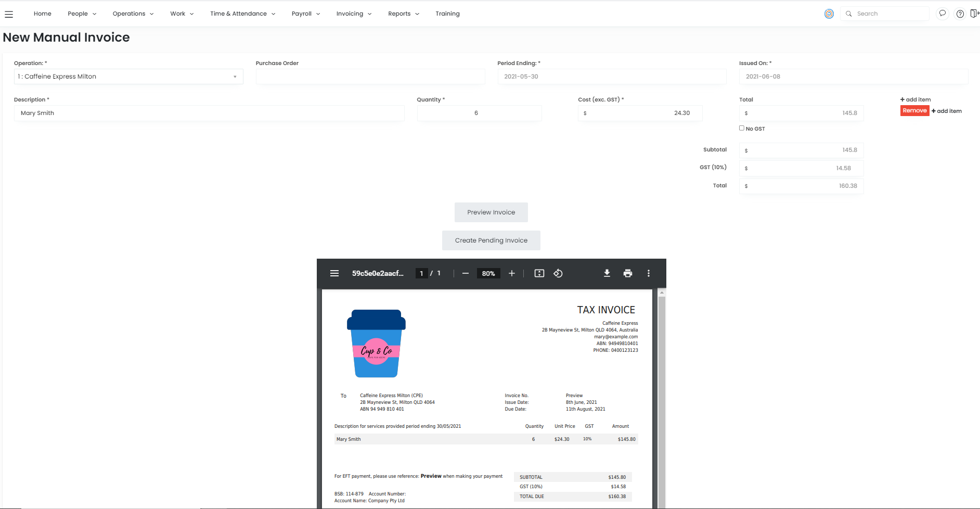Click the Purchase Order input field
The height and width of the screenshot is (509, 980).
(x=370, y=77)
